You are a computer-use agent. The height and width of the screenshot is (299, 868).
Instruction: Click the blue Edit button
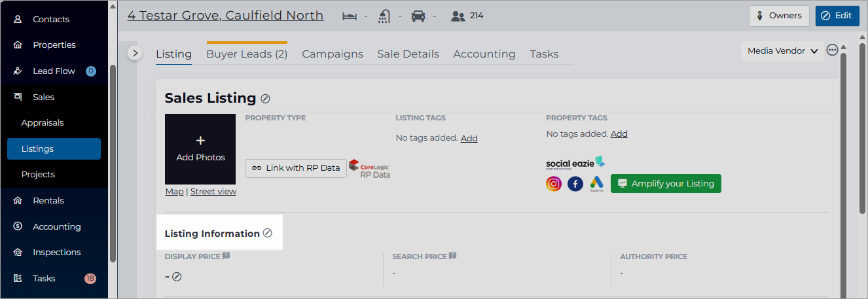pyautogui.click(x=837, y=16)
